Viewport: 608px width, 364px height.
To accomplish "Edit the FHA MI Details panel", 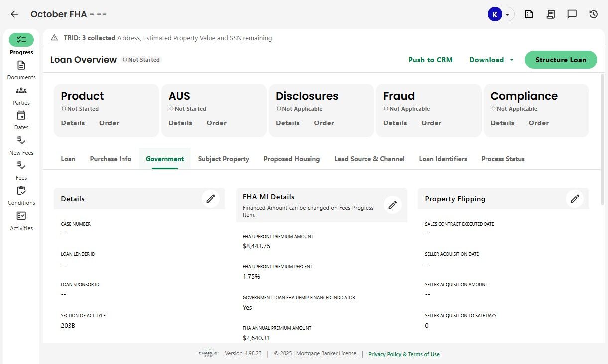I will [393, 205].
